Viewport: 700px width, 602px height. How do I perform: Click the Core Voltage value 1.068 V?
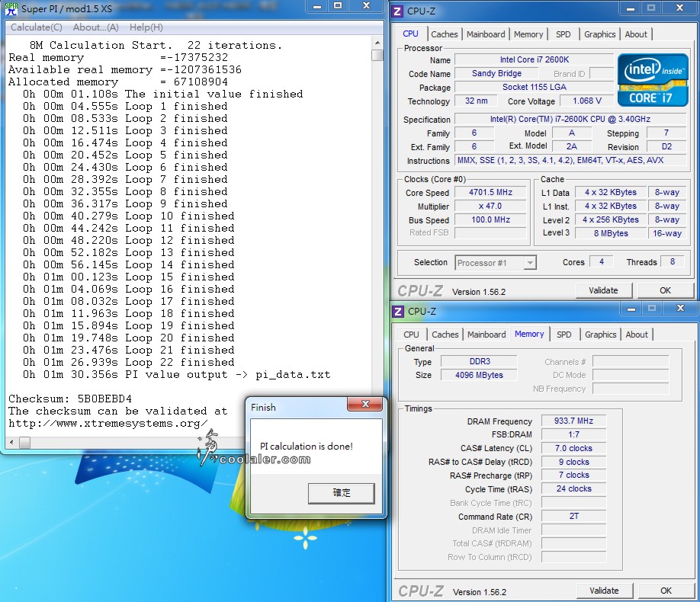587,101
